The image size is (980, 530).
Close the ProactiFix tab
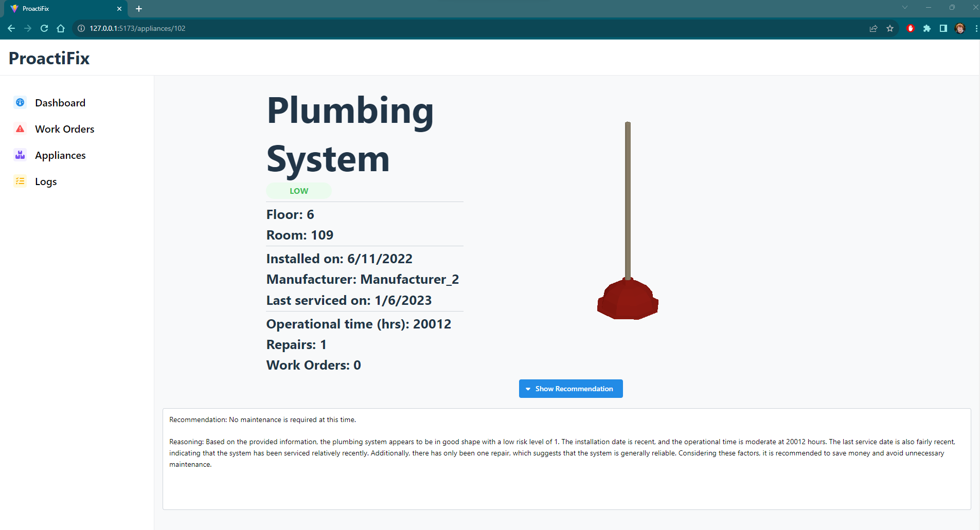[x=119, y=9]
